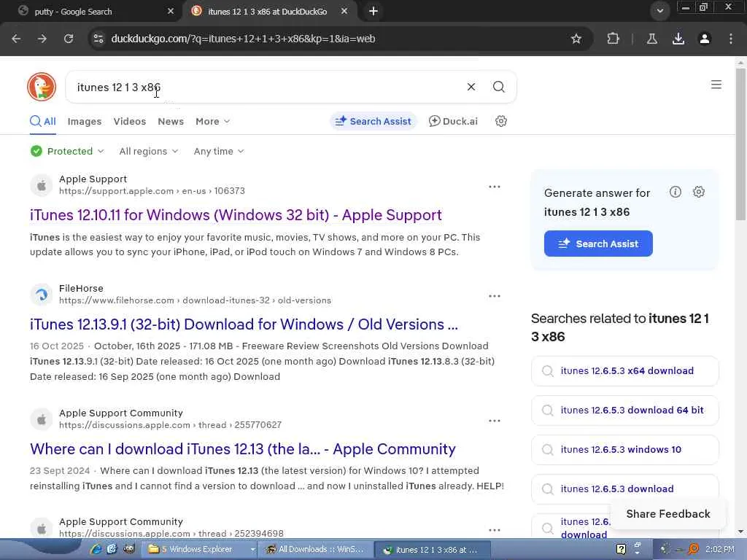
Task: Close the itunes DuckDuckGo tab
Action: pos(344,11)
